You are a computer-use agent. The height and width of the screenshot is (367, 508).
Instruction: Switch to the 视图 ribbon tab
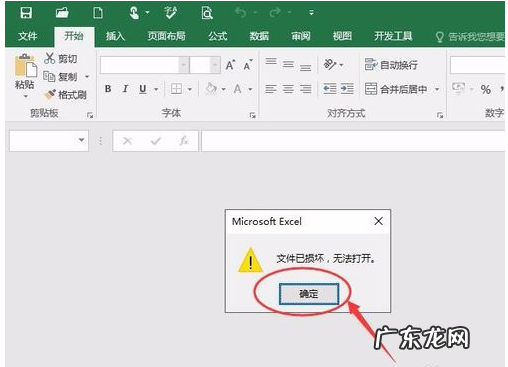(x=342, y=36)
